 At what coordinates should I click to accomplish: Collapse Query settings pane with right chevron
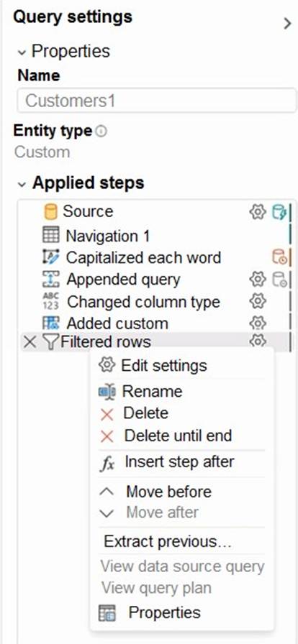pyautogui.click(x=287, y=24)
